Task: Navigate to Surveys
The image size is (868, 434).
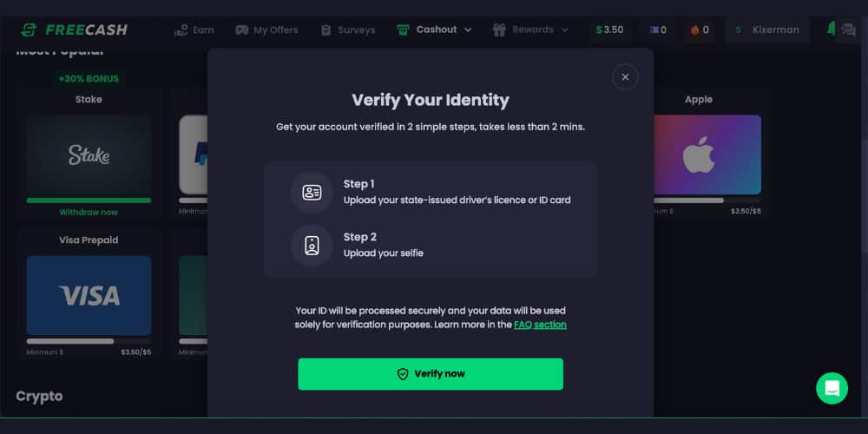Action: point(347,30)
